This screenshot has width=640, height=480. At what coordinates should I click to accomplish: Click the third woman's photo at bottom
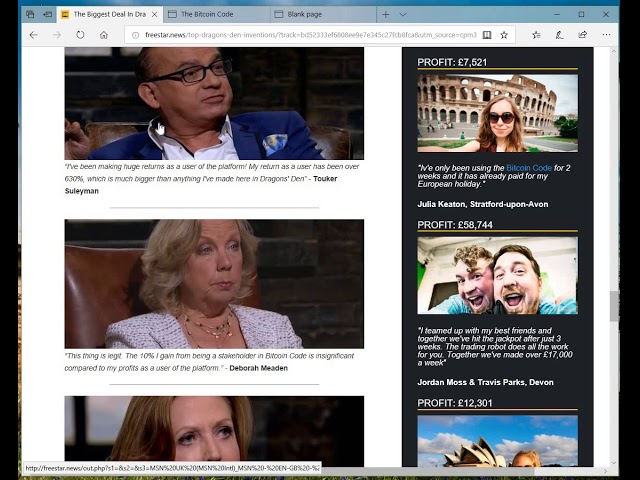pos(214,431)
